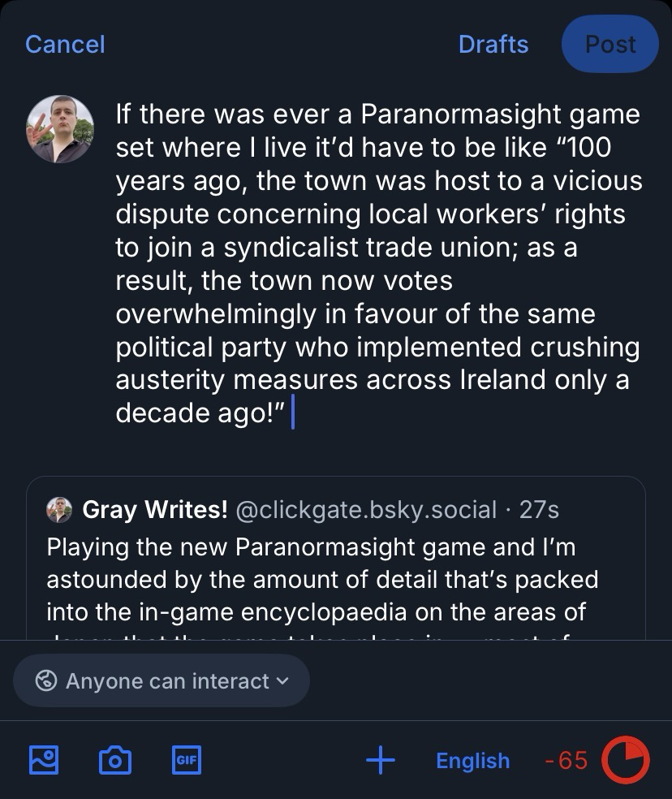This screenshot has width=672, height=799.
Task: Open the image gallery picker icon
Action: point(44,759)
